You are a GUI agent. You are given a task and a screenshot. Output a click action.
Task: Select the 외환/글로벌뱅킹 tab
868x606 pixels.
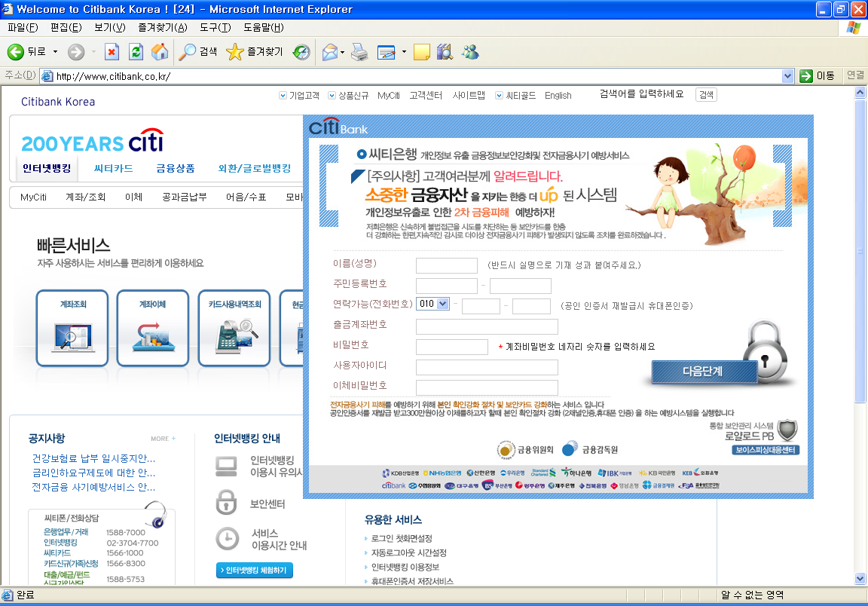coord(255,168)
